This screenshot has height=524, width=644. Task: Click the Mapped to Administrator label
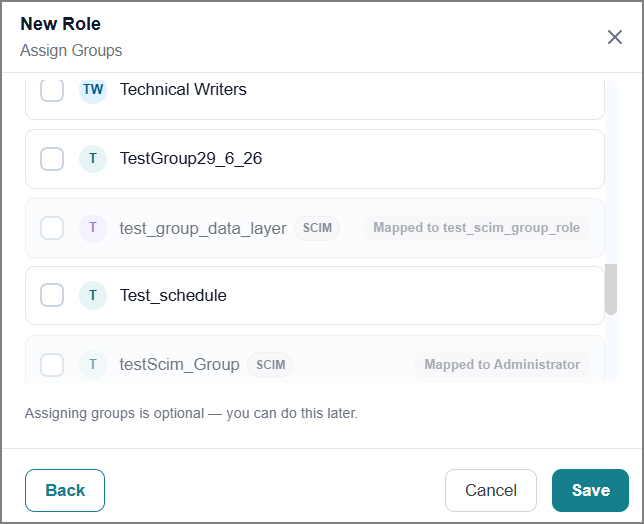502,364
